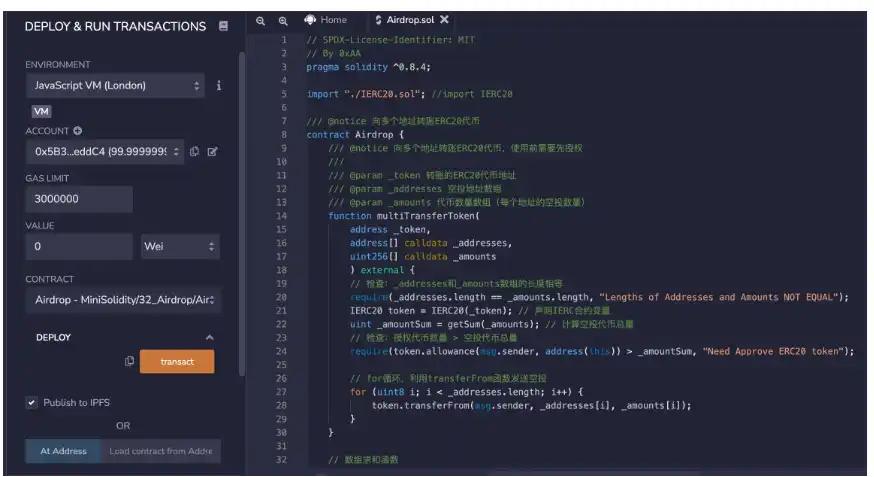Click the '// By 0xAA' comment

[333, 53]
